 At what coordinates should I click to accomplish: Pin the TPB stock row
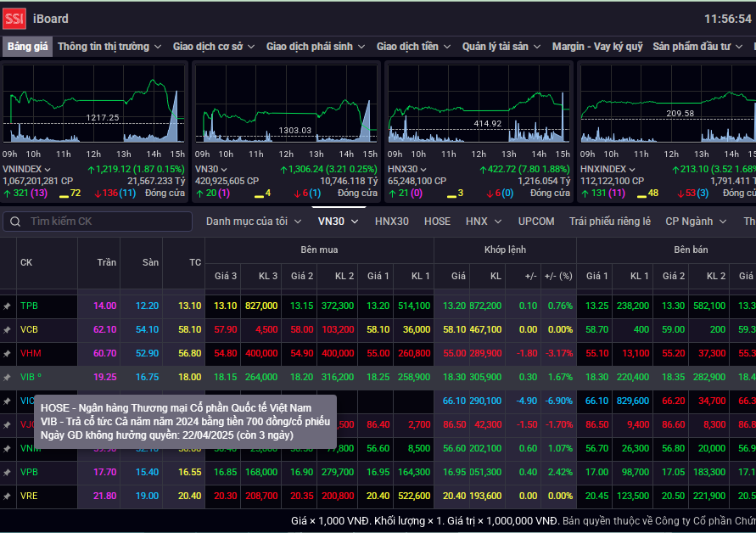point(8,306)
